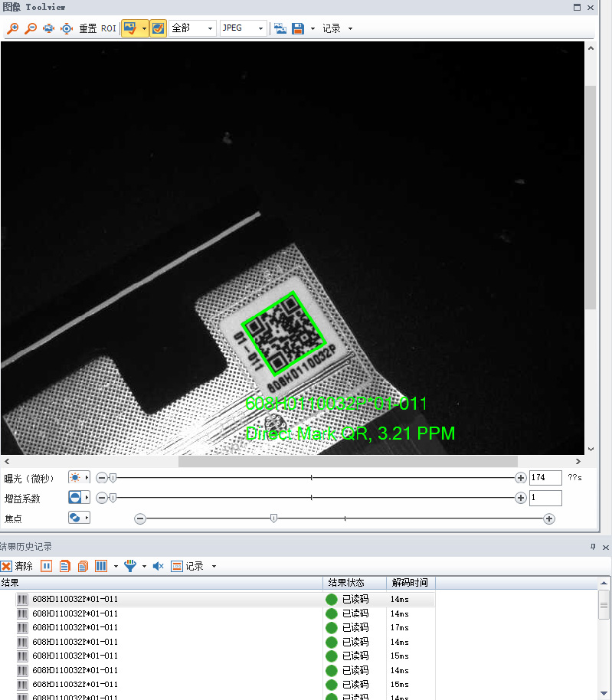Zoom out of the image view
This screenshot has width=612, height=700.
(x=31, y=28)
